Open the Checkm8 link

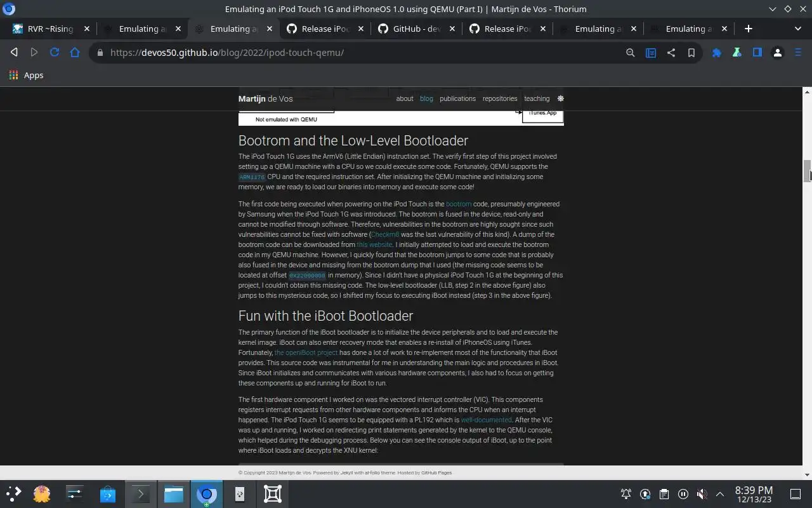[x=385, y=234]
